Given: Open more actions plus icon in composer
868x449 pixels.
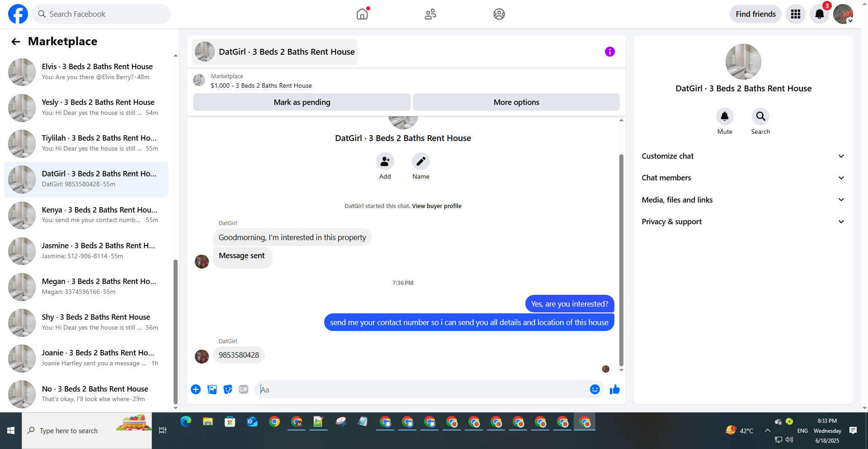Looking at the screenshot, I should coord(196,389).
